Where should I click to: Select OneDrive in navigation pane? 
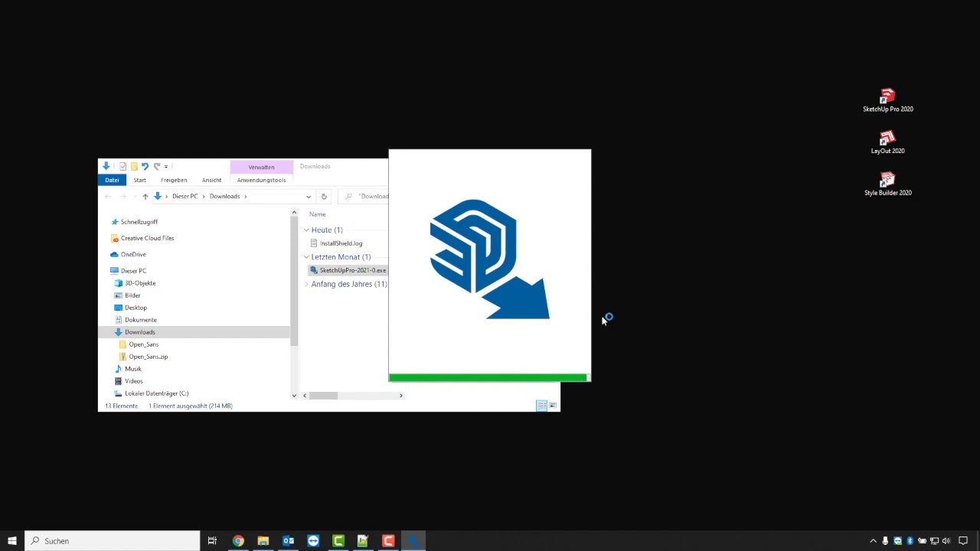(x=132, y=254)
